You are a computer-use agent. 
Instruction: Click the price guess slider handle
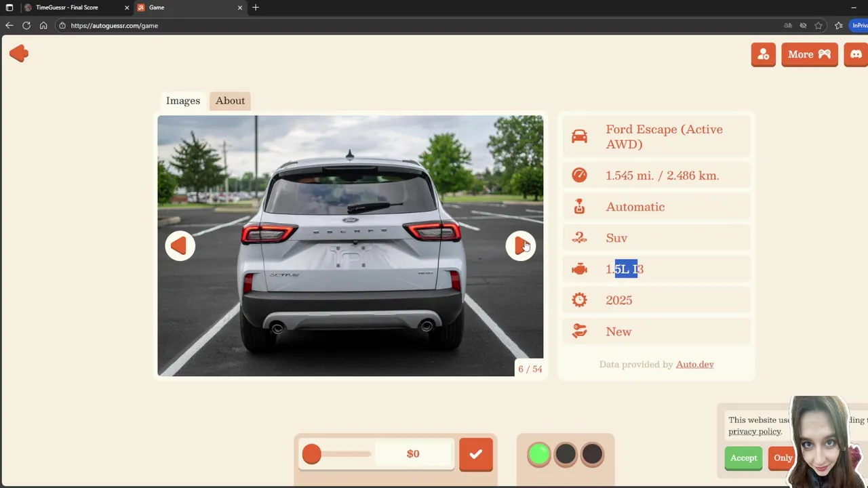point(312,454)
